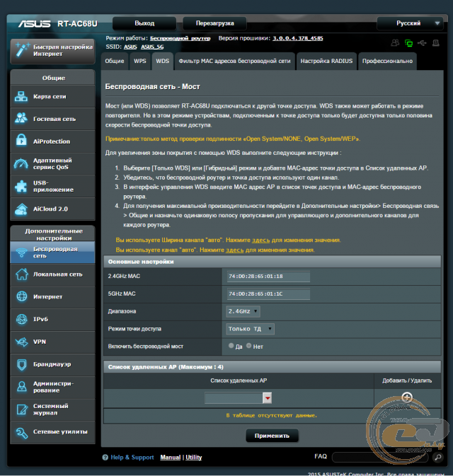Screen dimensions: 453x476
Task: Select Да for wireless bridge
Action: pos(231,345)
